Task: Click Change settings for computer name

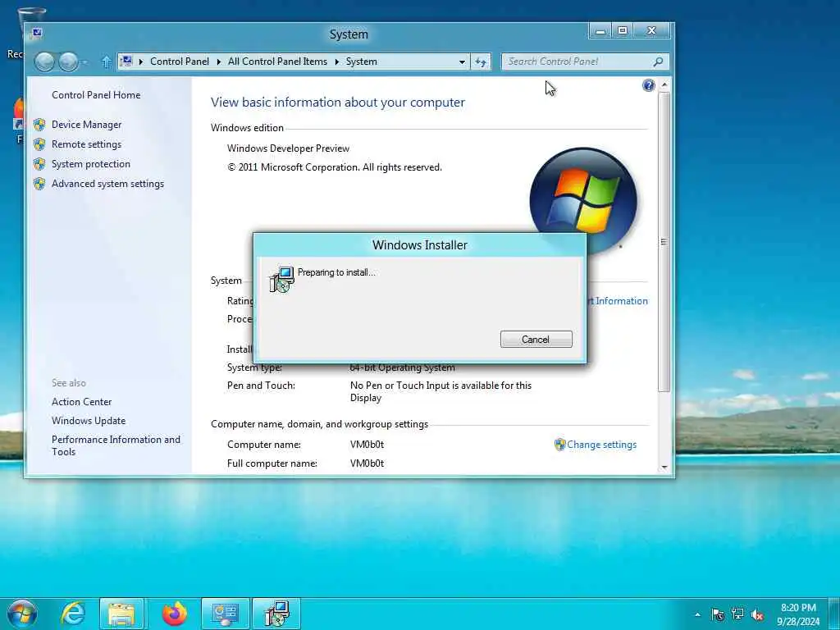Action: click(601, 445)
